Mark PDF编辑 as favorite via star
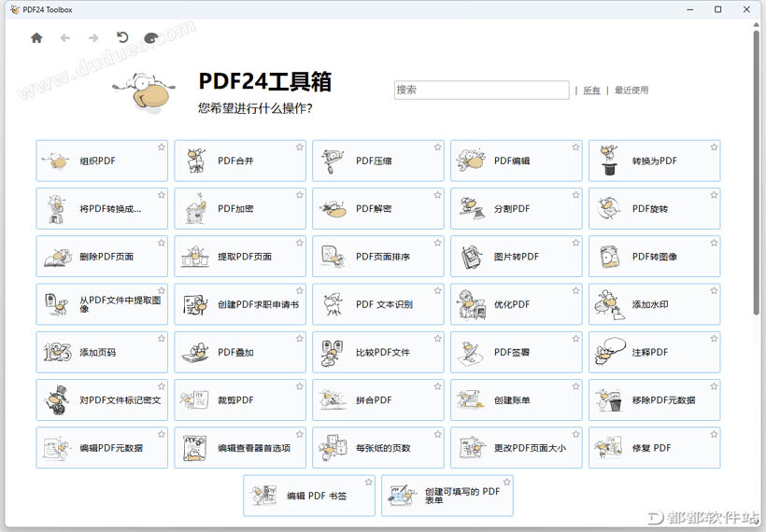Image resolution: width=766 pixels, height=532 pixels. tap(576, 147)
